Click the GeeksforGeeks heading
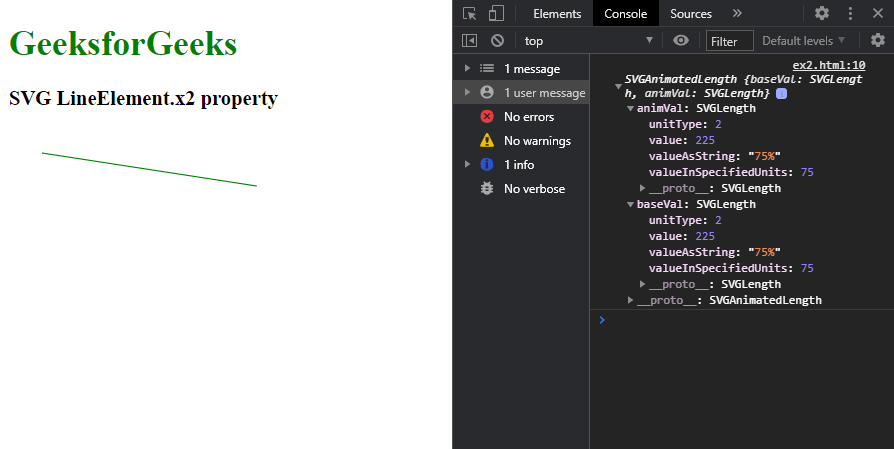894x449 pixels. coord(123,43)
